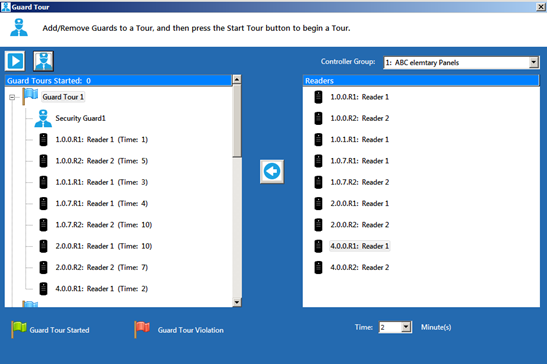Click the add/remove guard icon button
Viewport: 547px width, 364px height.
coord(43,61)
